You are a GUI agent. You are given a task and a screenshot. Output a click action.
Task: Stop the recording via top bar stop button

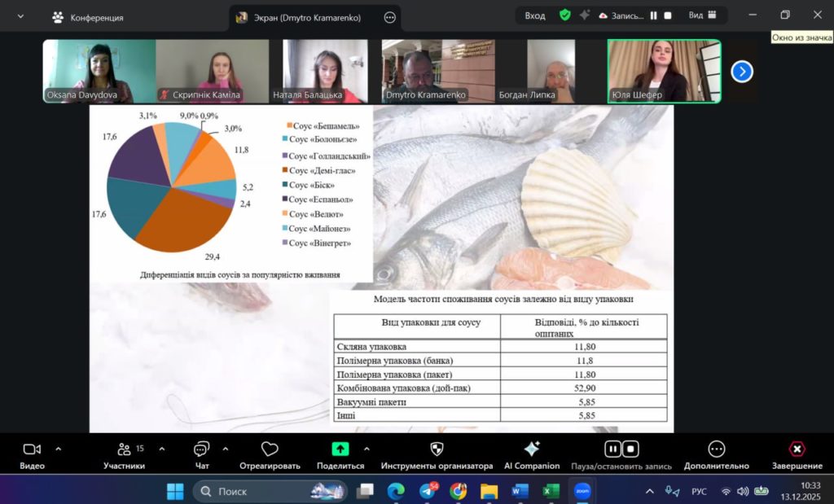(668, 15)
